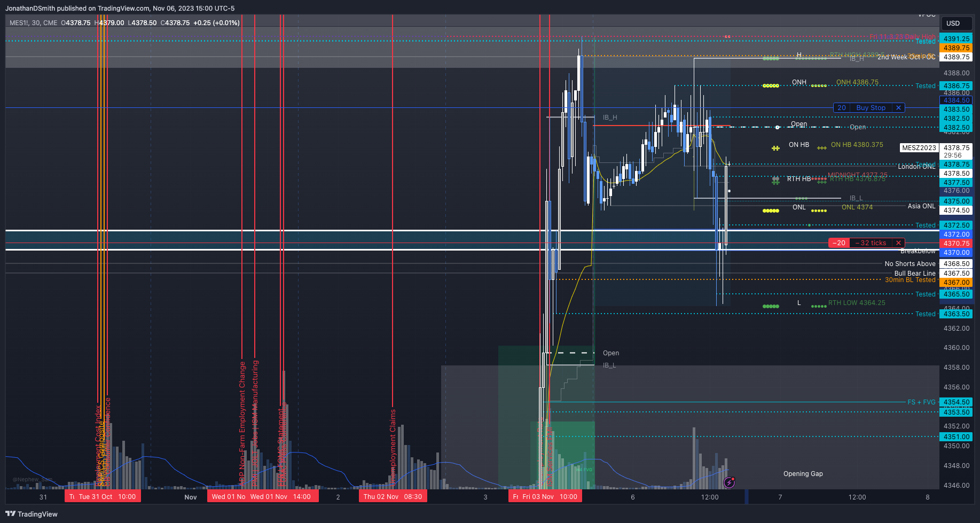
Task: Select the red 4370.75 position price label
Action: click(x=957, y=244)
